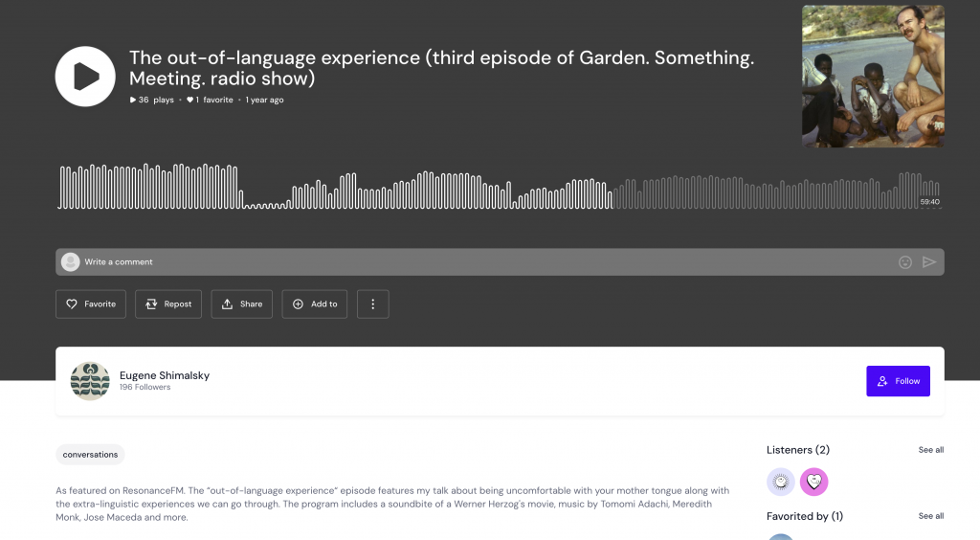Open Eugene Shimalsky's name link

165,375
